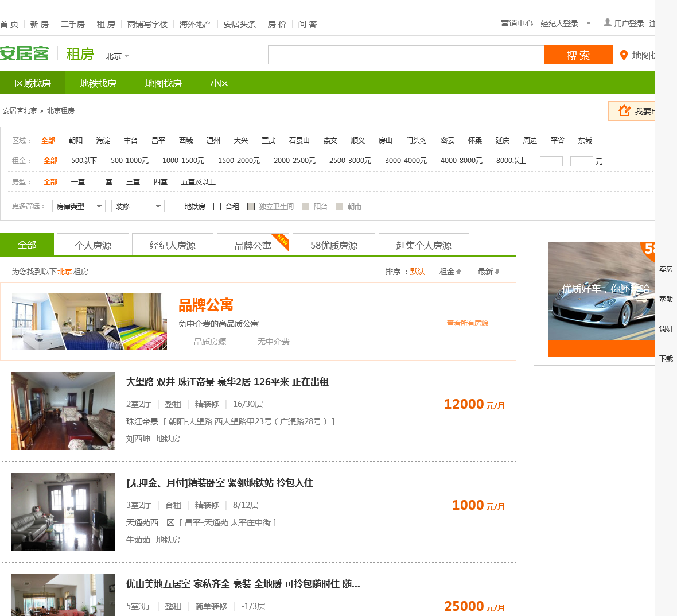Open 新房 in top navigation
Viewport: 677px width, 616px height.
[x=39, y=24]
